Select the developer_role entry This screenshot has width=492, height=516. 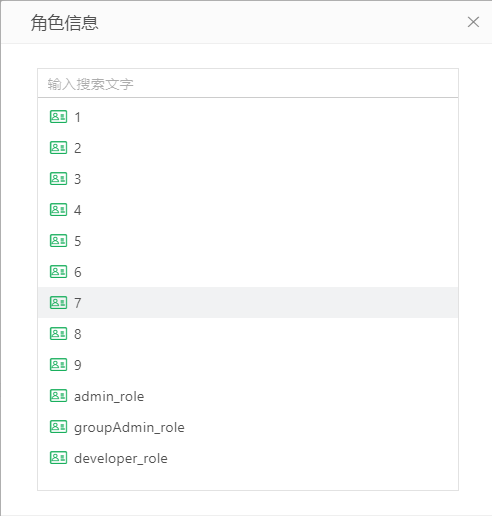[248, 458]
